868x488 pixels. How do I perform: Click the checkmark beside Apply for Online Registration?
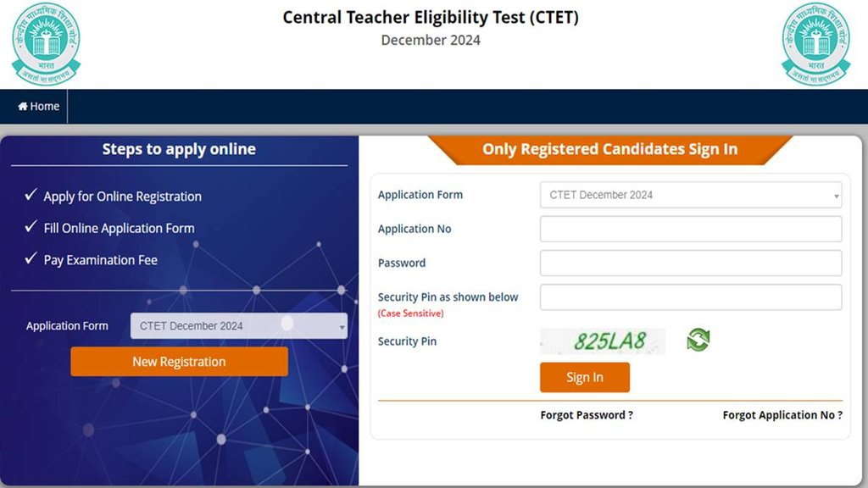point(31,196)
